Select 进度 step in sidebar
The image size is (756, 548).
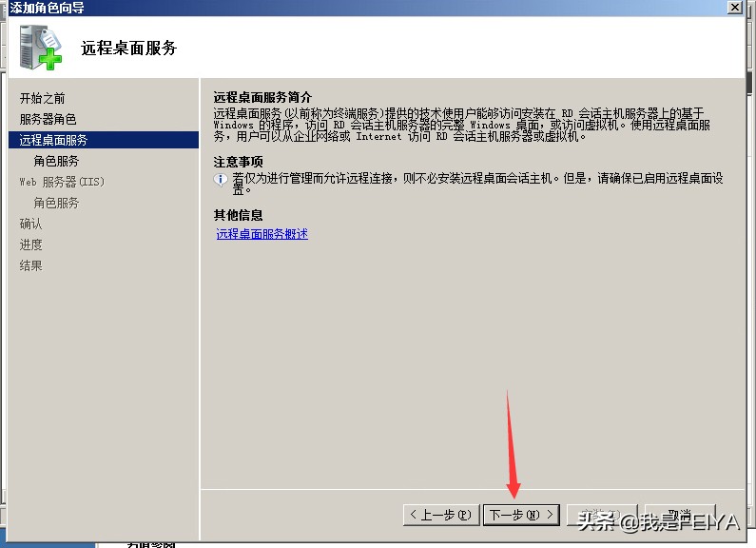point(30,245)
